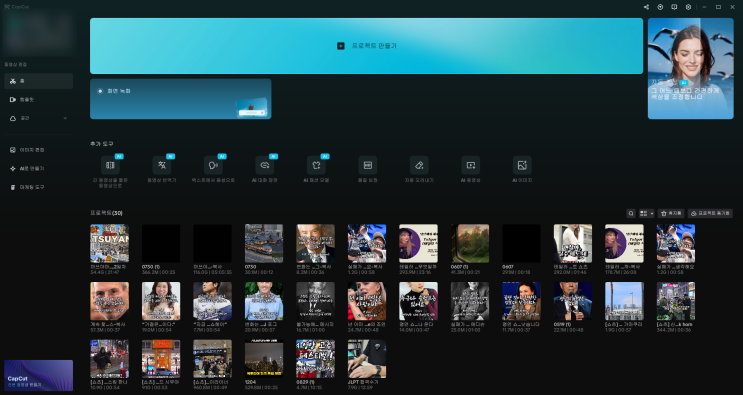The width and height of the screenshot is (743, 395).
Task: Open the AI image tool icon
Action: [x=522, y=165]
